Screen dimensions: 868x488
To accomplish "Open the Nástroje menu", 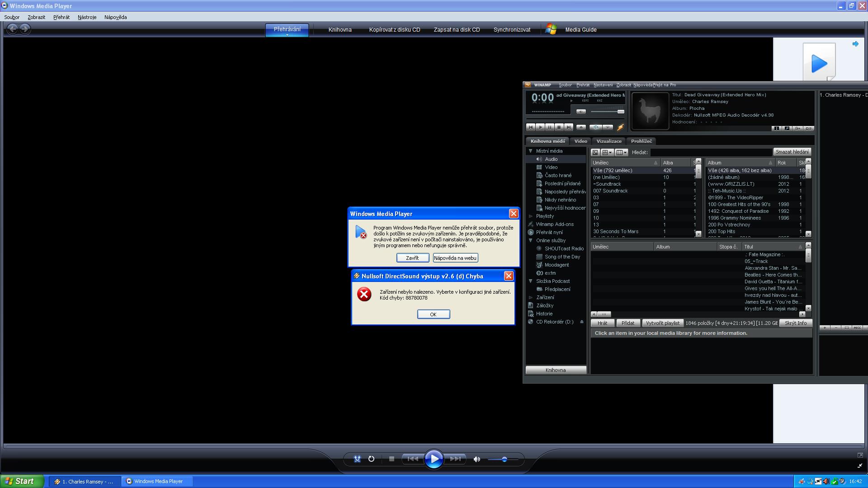I will click(x=87, y=17).
